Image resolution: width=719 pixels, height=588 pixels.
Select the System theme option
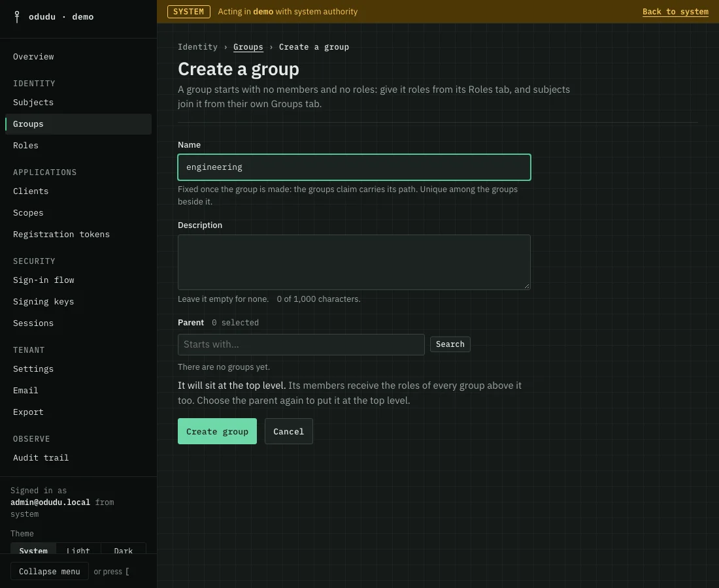tap(33, 549)
